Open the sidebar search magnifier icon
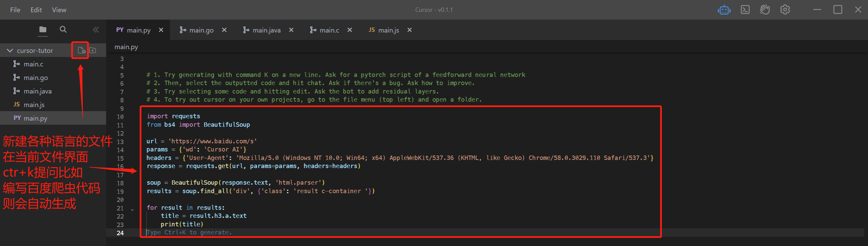Image resolution: width=868 pixels, height=246 pixels. (63, 29)
